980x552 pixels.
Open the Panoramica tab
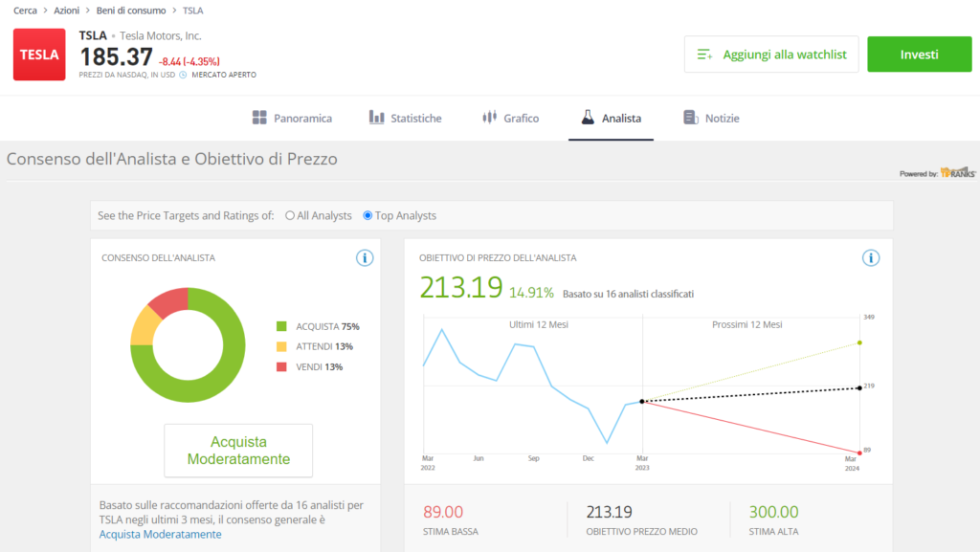[292, 118]
